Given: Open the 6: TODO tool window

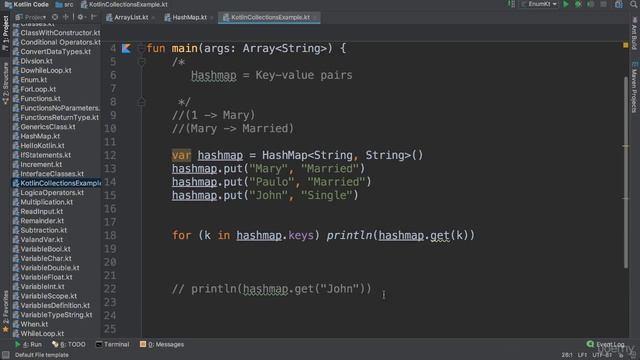Looking at the screenshot, I should click(69, 344).
